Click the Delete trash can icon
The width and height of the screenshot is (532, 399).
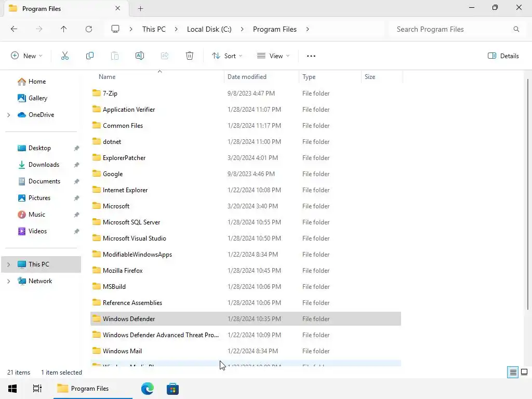click(190, 56)
